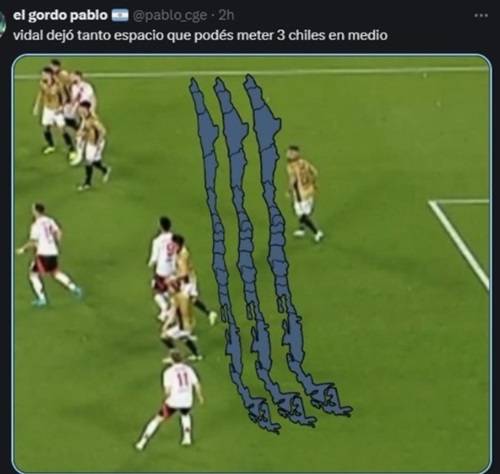Click the running player at image's left edge
The width and height of the screenshot is (500, 474).
(47, 255)
